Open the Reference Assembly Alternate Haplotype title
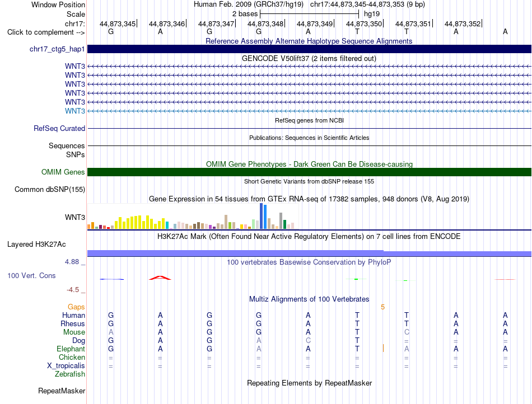This screenshot has height=404, width=532. click(309, 41)
